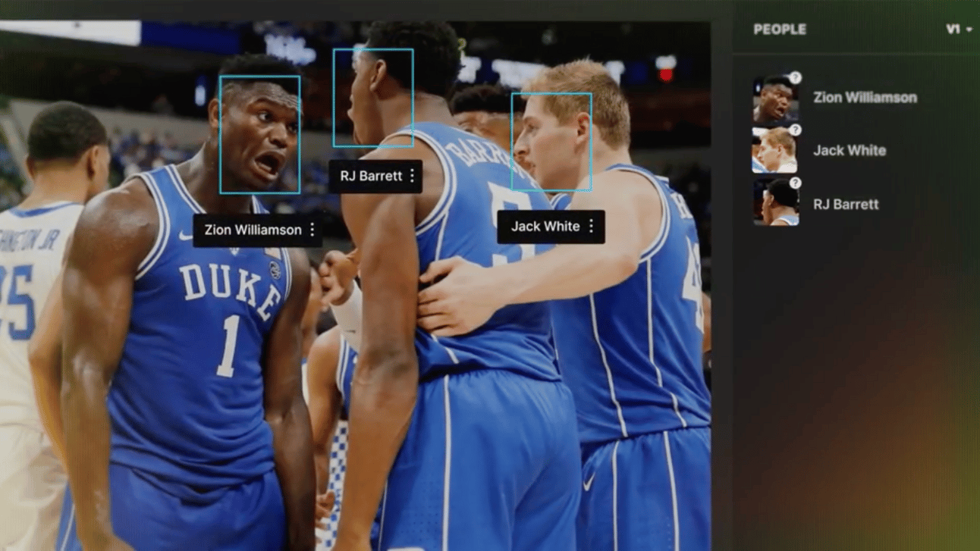This screenshot has width=980, height=551.
Task: Select Zion Williamson thumbnail in People panel
Action: tap(775, 99)
